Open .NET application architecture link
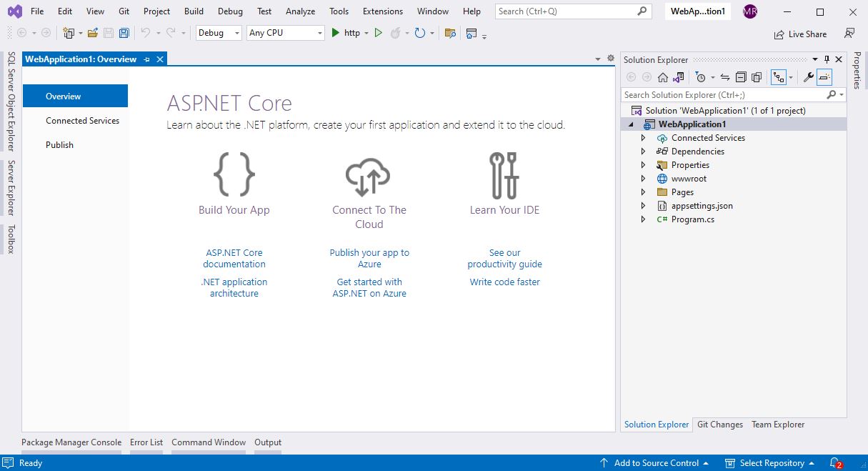 pyautogui.click(x=234, y=288)
